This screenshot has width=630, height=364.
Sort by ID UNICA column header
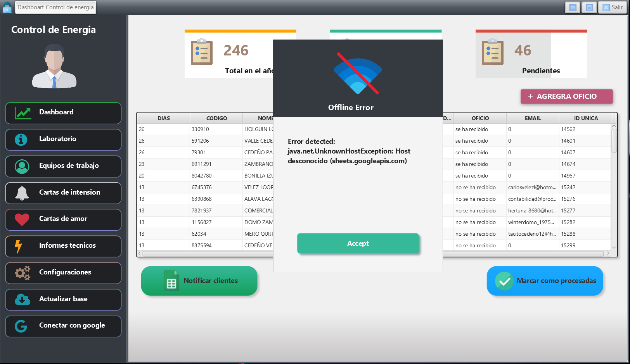point(586,118)
